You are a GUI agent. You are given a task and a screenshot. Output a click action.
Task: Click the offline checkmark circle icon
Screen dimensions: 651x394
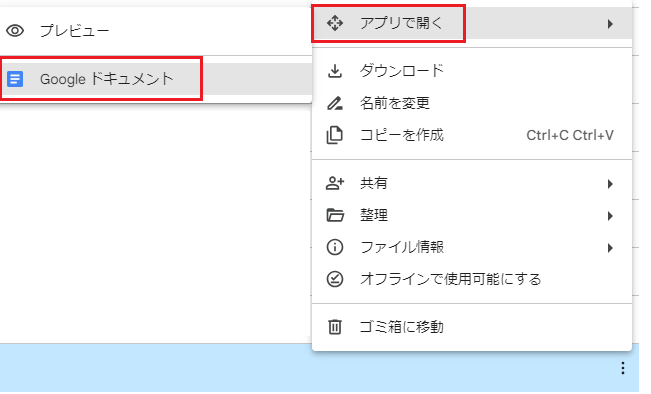(x=335, y=279)
